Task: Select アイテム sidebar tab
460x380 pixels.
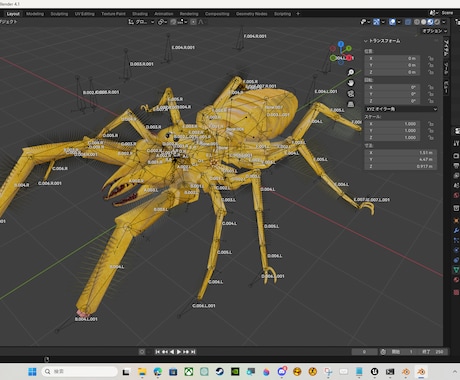Action: click(446, 48)
